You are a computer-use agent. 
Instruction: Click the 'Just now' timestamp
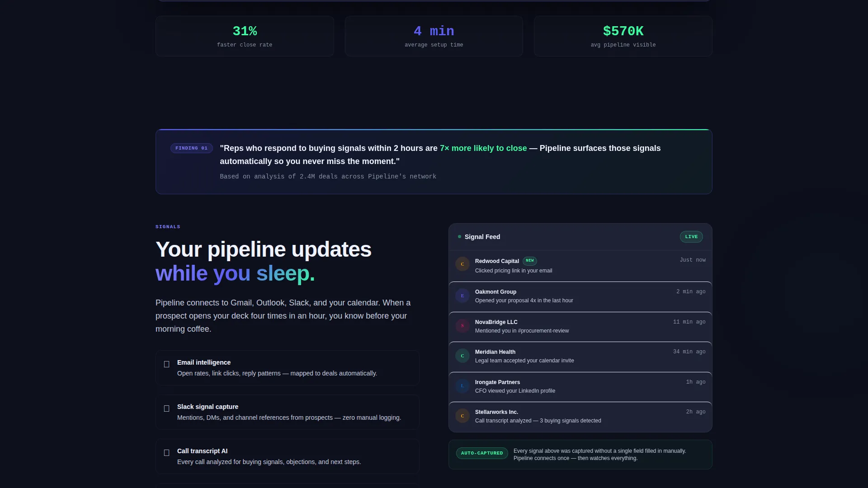pyautogui.click(x=693, y=260)
